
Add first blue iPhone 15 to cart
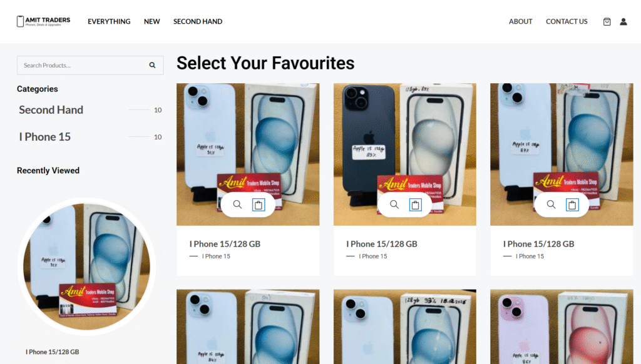point(259,205)
